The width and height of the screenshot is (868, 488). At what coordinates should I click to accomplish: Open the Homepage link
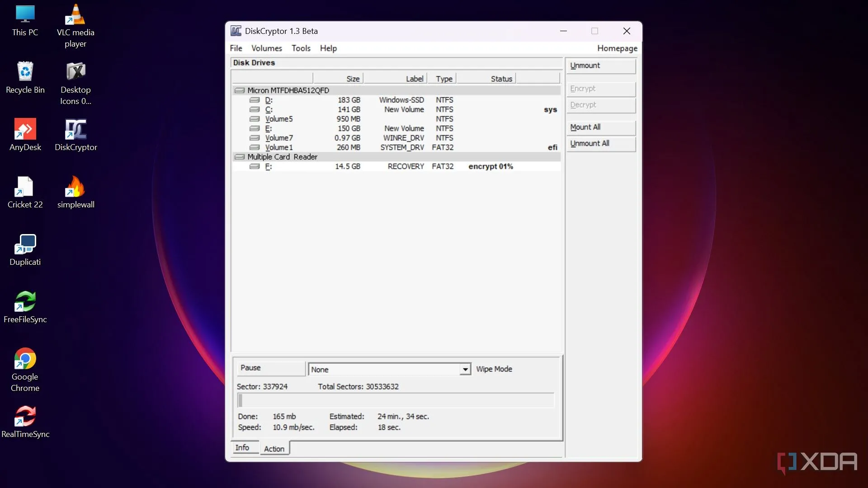(617, 48)
